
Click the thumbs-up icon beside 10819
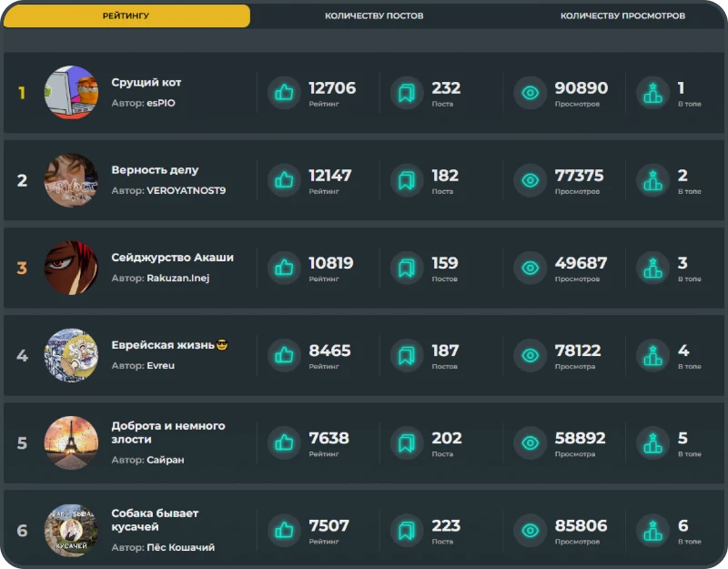[284, 268]
